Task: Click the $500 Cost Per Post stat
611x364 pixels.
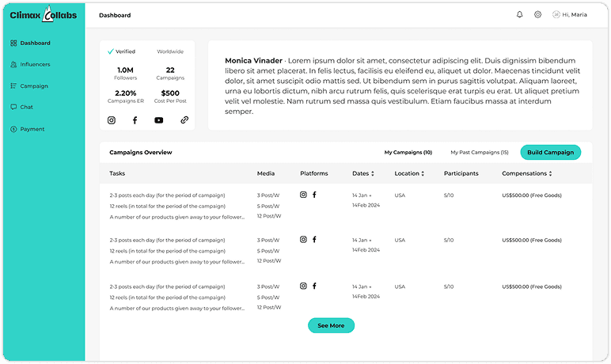Action: [170, 97]
